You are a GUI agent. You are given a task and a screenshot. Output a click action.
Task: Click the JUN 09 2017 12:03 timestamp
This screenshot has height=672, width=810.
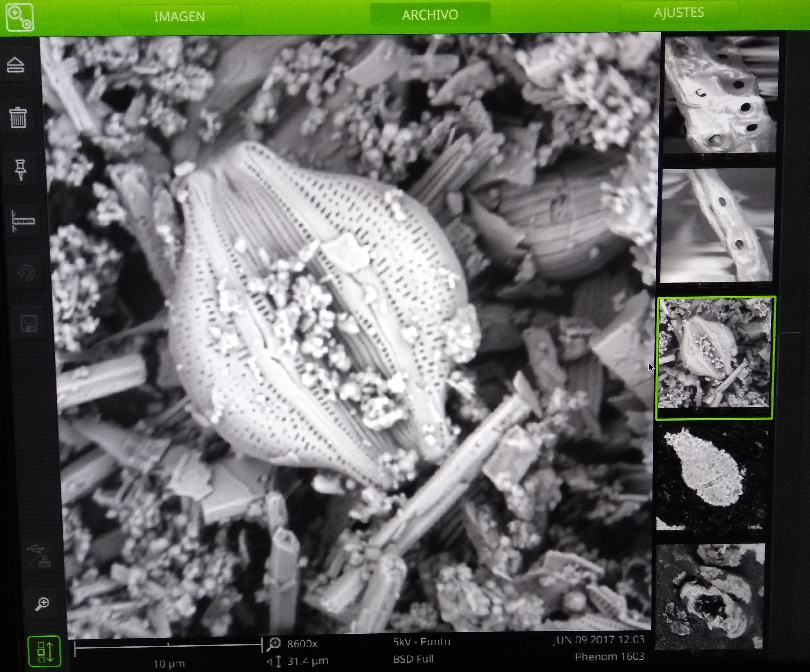599,640
